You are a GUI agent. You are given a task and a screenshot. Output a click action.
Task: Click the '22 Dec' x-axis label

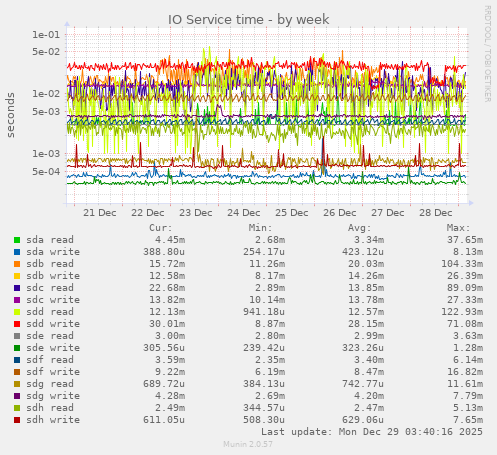pyautogui.click(x=148, y=213)
